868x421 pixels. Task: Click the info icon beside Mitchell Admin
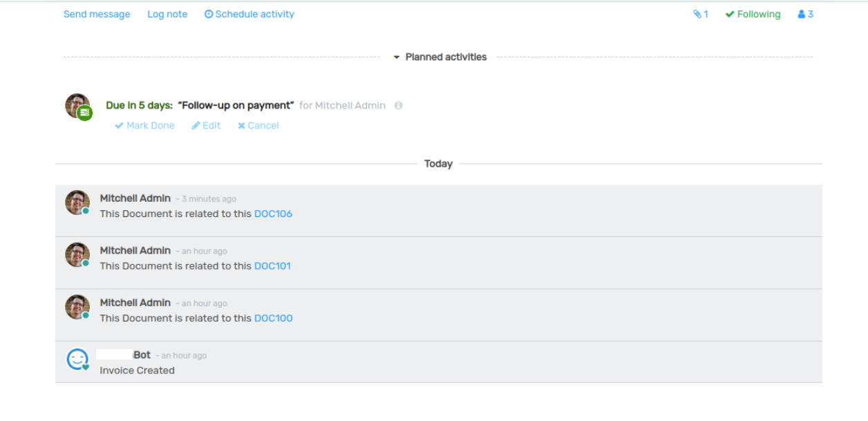tap(398, 106)
